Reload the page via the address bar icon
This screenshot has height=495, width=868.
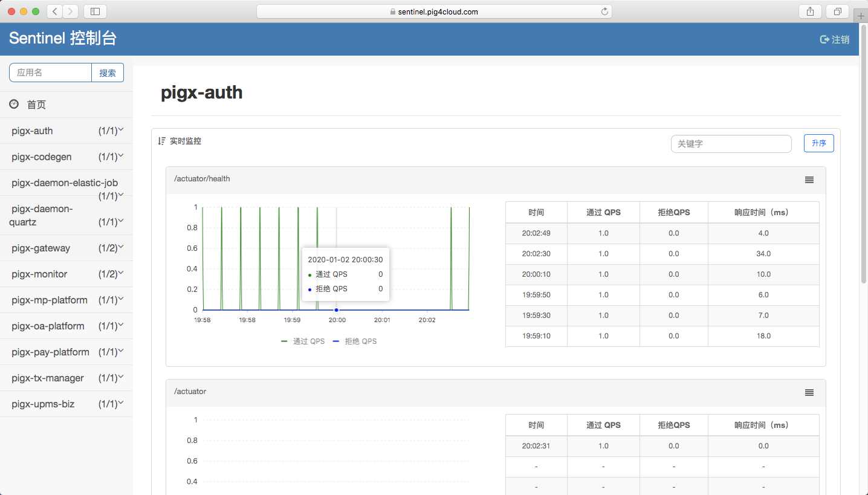click(604, 11)
